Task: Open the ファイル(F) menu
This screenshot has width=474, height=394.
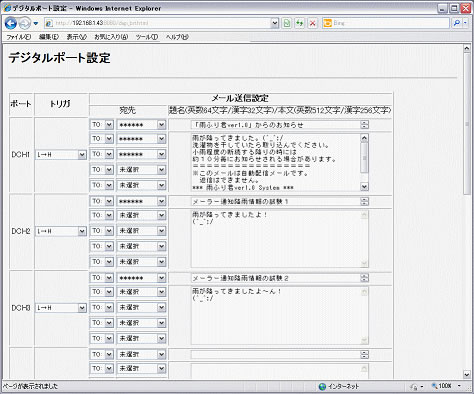Action: click(19, 37)
